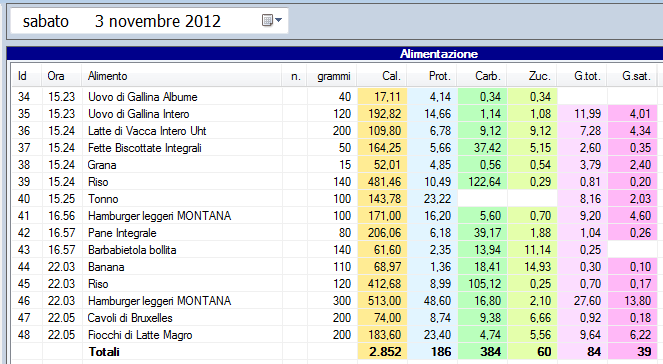The image size is (663, 364).
Task: Select the 'Fiocchi di Latte Magro' entry
Action: [x=335, y=335]
